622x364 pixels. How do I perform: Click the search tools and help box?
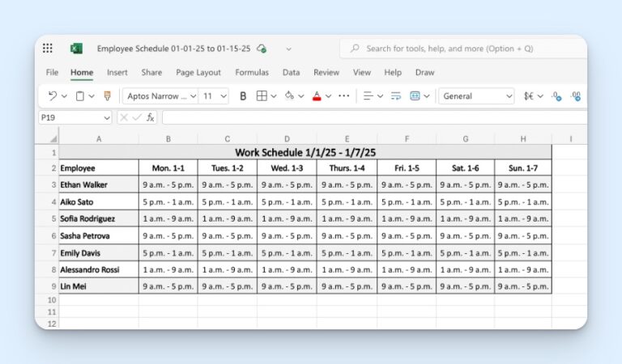point(463,49)
